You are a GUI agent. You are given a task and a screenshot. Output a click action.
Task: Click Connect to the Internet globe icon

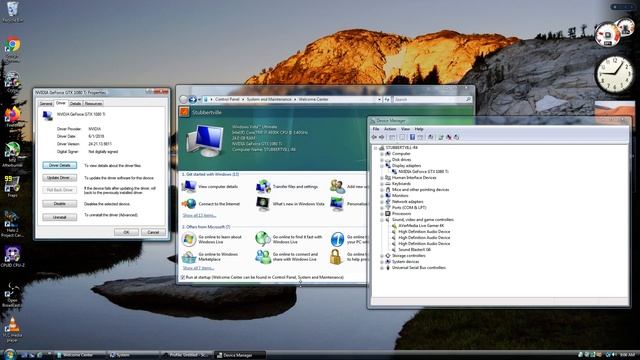point(189,203)
